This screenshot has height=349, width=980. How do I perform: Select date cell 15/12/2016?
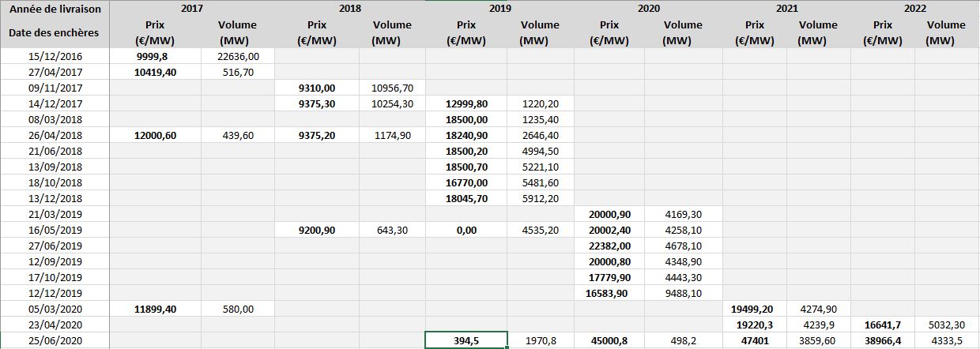click(55, 56)
